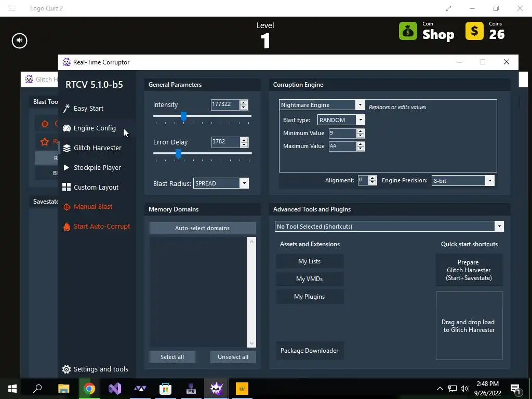
Task: Open Microsoft Store from taskbar
Action: [165, 389]
